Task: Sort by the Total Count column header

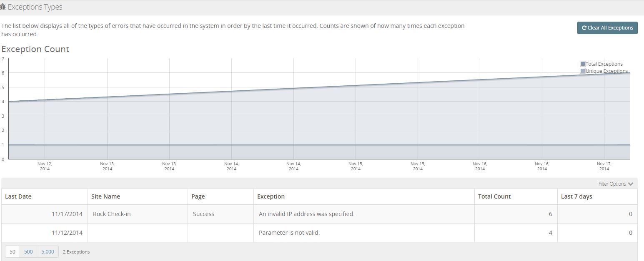Action: (494, 196)
